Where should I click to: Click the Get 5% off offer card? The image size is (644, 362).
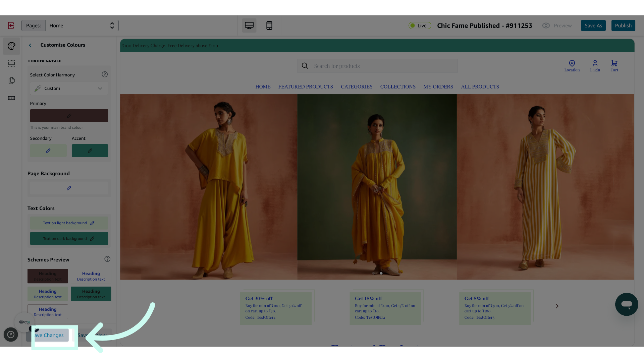click(495, 308)
